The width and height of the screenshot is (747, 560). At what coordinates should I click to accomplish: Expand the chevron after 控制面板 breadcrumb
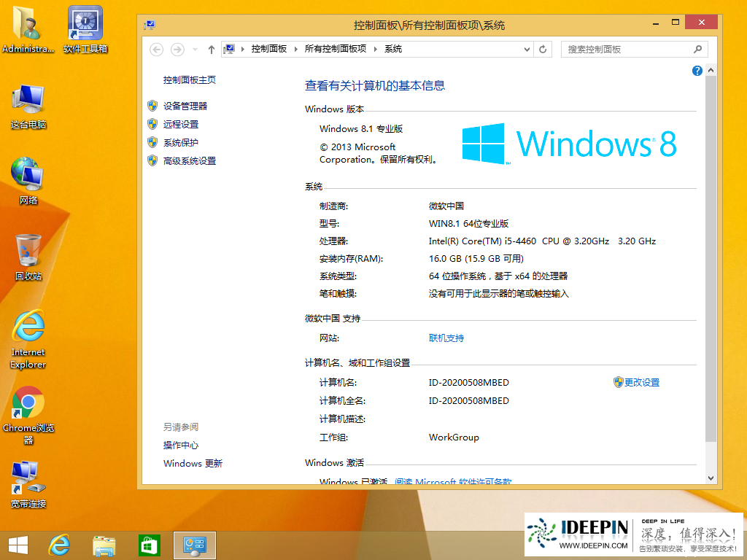pos(295,49)
